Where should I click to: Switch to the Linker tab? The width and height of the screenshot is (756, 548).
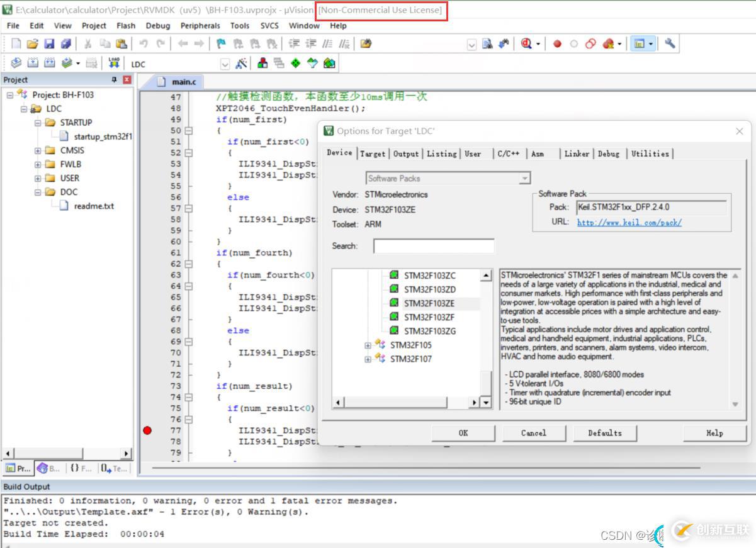577,154
